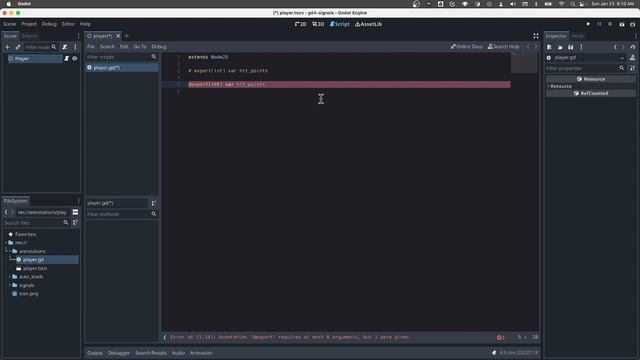
Task: Toggle visibility of the Player node
Action: pyautogui.click(x=75, y=59)
